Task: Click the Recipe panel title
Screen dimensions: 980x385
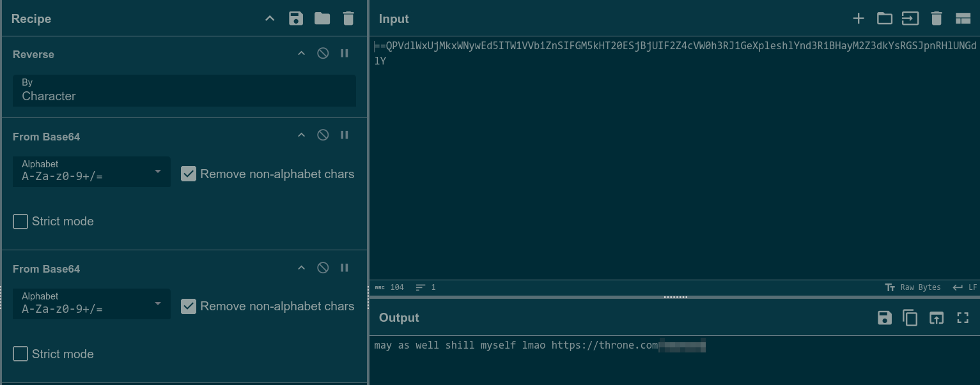Action: pos(31,19)
